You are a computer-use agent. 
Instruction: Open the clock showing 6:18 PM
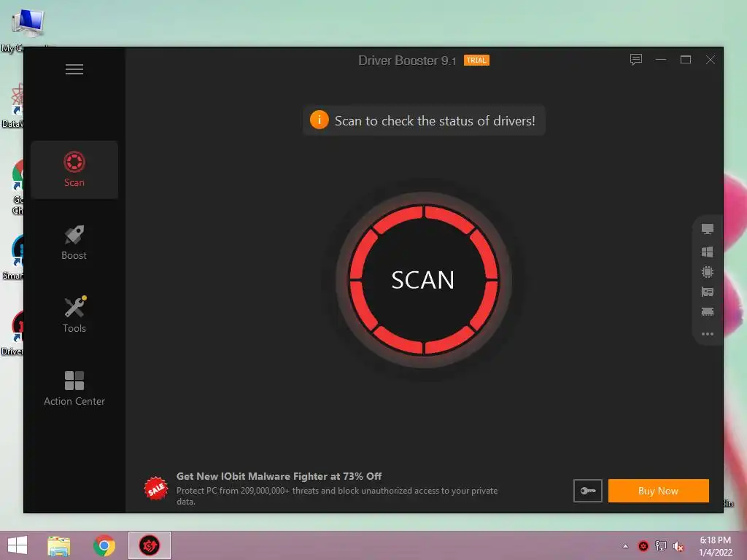coord(715,546)
